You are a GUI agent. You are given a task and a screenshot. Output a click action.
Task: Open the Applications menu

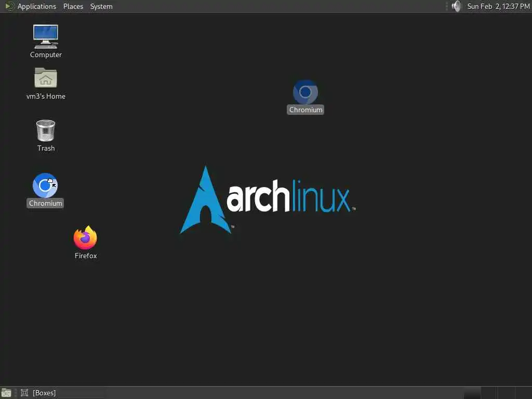(37, 6)
